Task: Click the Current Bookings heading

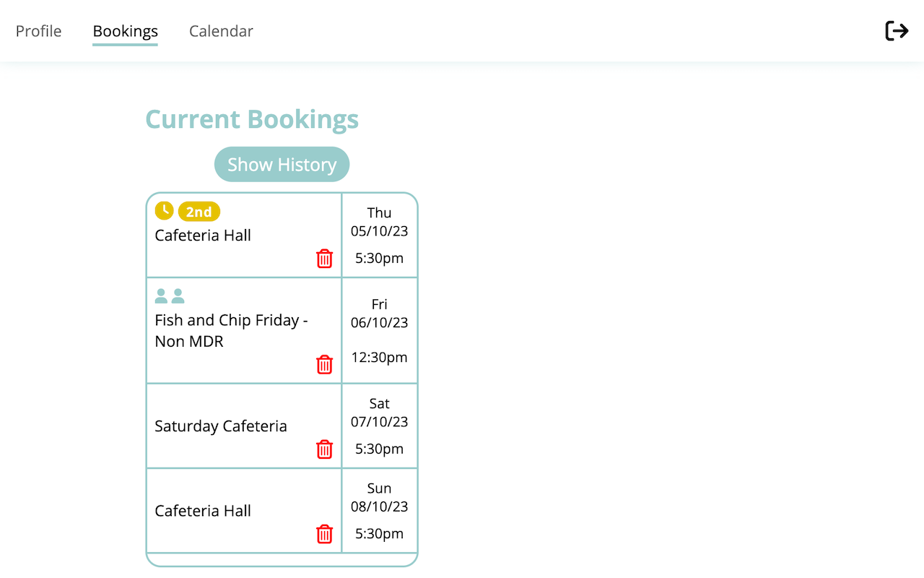Action: (252, 119)
